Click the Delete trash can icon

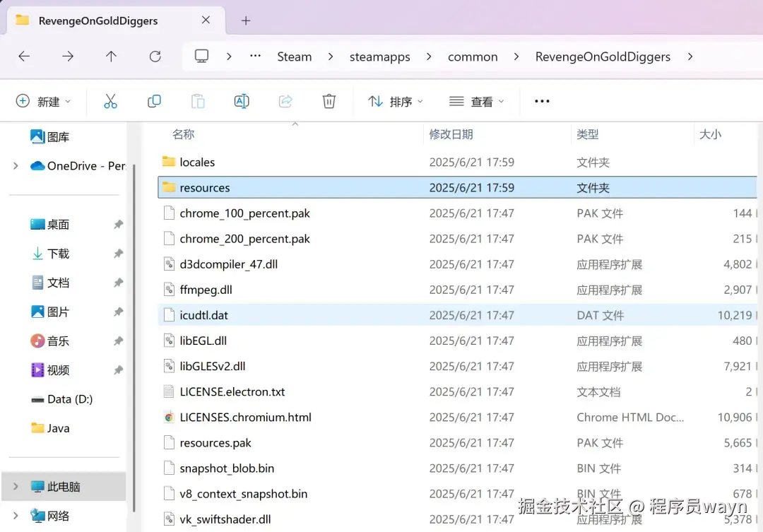coord(329,101)
